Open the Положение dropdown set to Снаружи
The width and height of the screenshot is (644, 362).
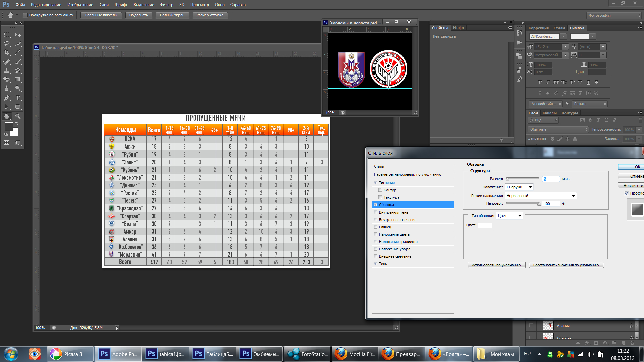point(519,187)
